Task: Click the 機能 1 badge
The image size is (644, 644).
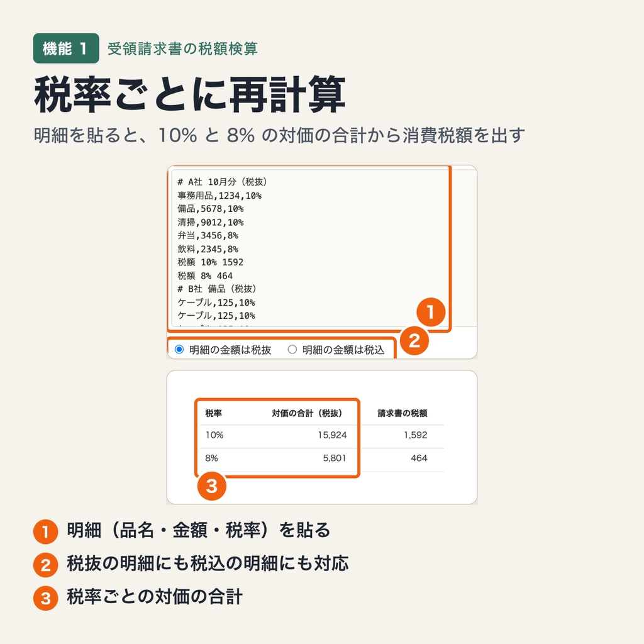Action: point(66,48)
